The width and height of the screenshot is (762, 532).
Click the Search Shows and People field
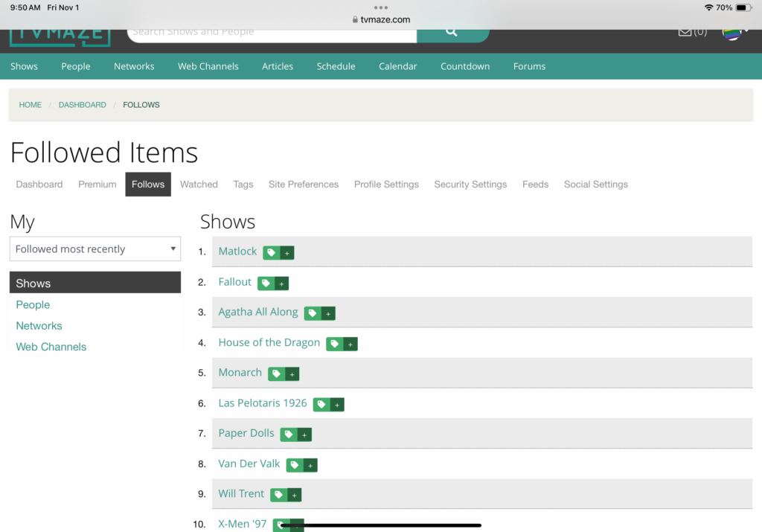[272, 34]
